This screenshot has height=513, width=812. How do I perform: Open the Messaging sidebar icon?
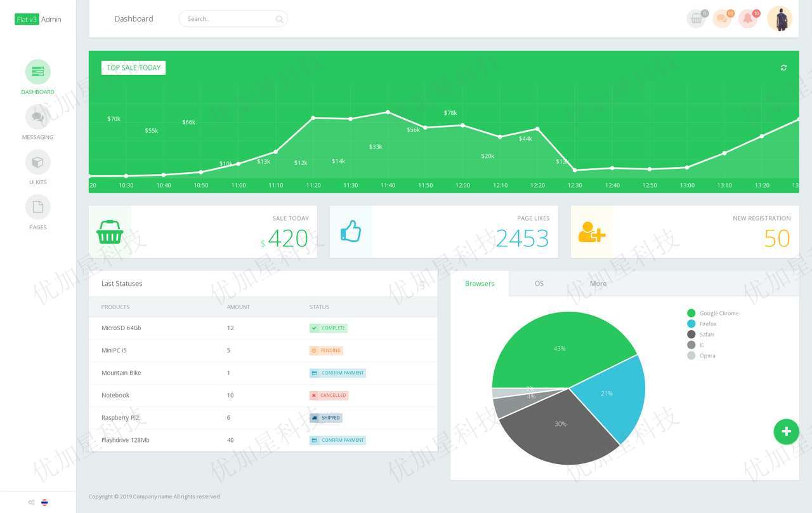pyautogui.click(x=38, y=117)
